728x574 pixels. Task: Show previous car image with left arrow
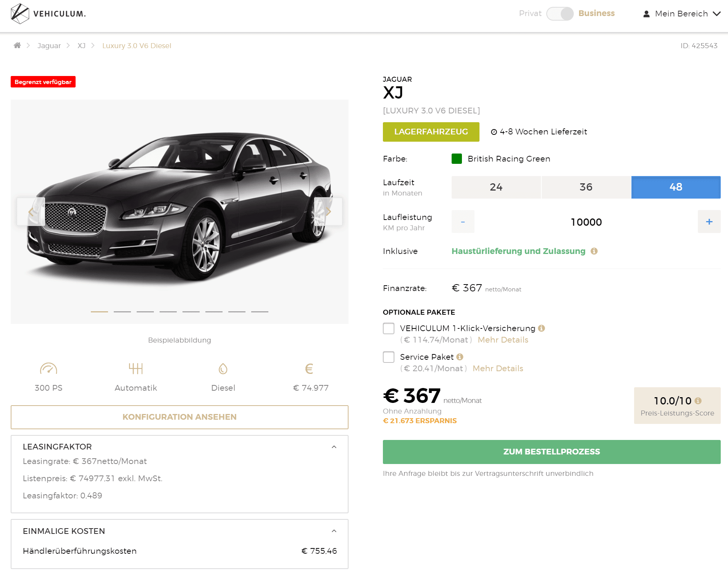coord(31,212)
